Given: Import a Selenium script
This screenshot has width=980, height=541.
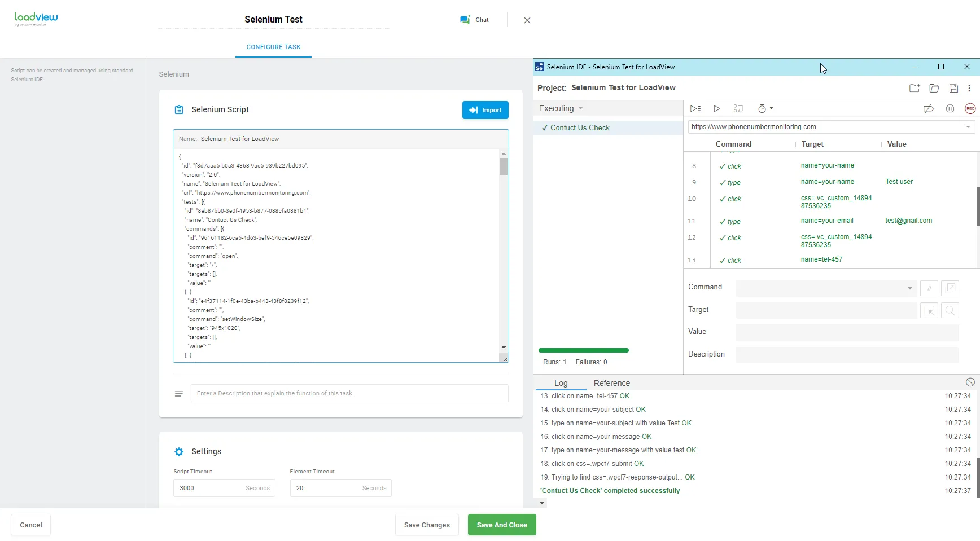Looking at the screenshot, I should click(x=485, y=110).
